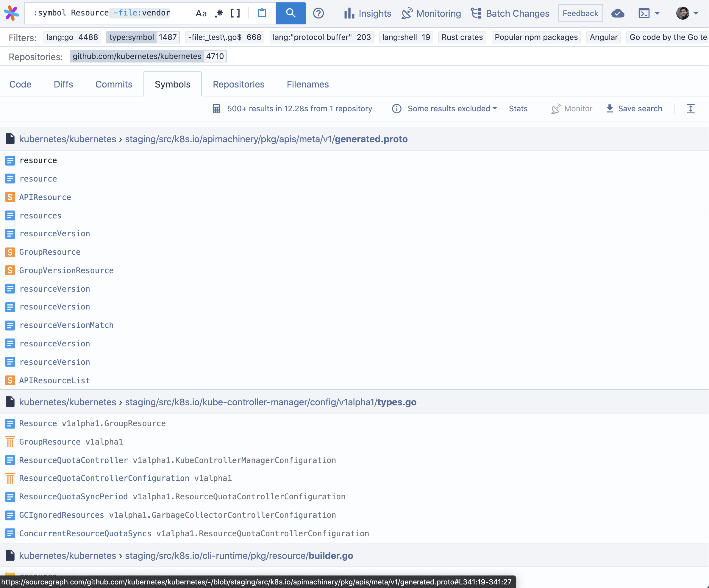Screen dimensions: 709x588
Task: Click the blue search magnifier button
Action: pyautogui.click(x=290, y=13)
